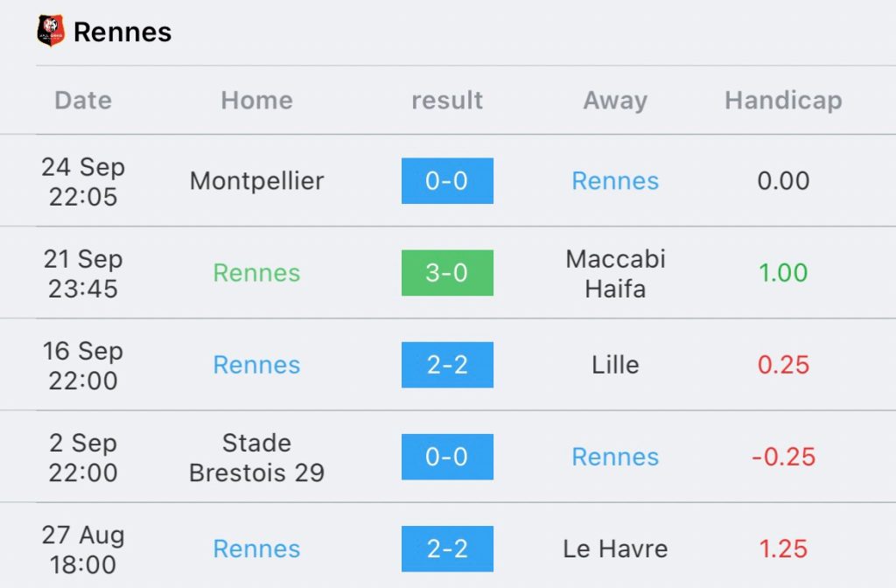The image size is (896, 588).
Task: Click the green 1.00 handicap value
Action: (783, 273)
